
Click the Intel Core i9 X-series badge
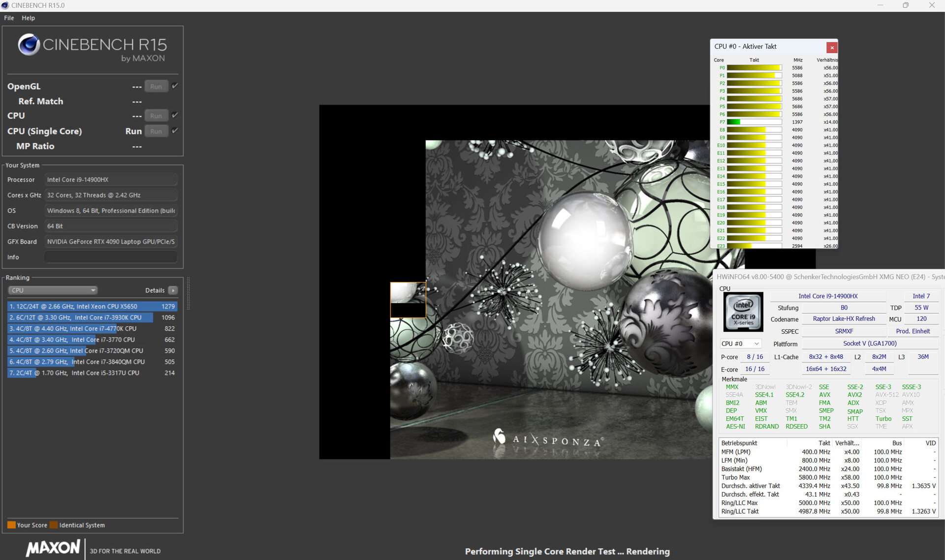(x=743, y=311)
